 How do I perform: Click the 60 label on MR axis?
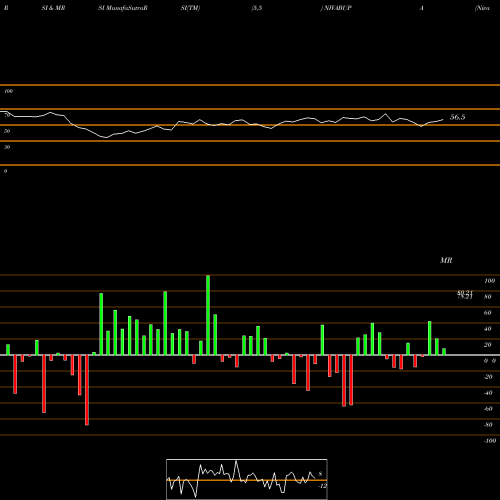click(488, 313)
